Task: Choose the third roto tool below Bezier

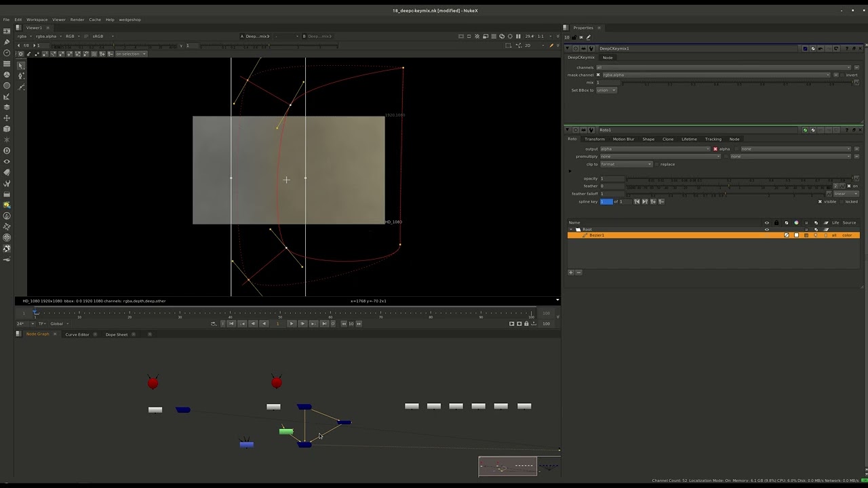Action: [21, 87]
